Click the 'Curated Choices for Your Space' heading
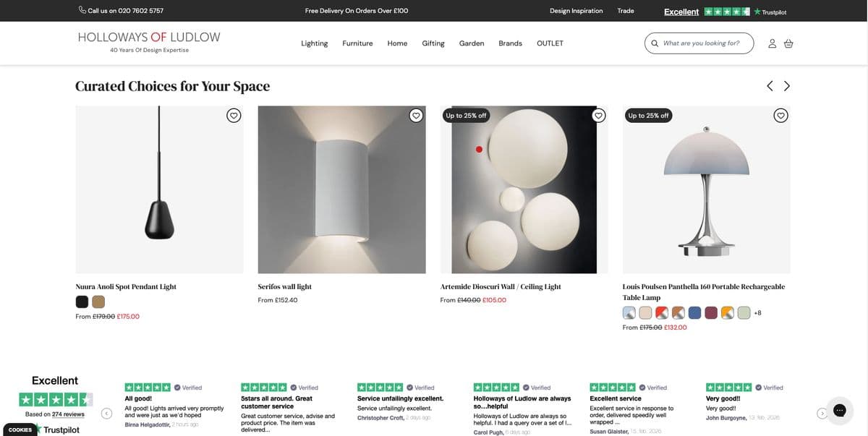868x436 pixels. (x=172, y=86)
